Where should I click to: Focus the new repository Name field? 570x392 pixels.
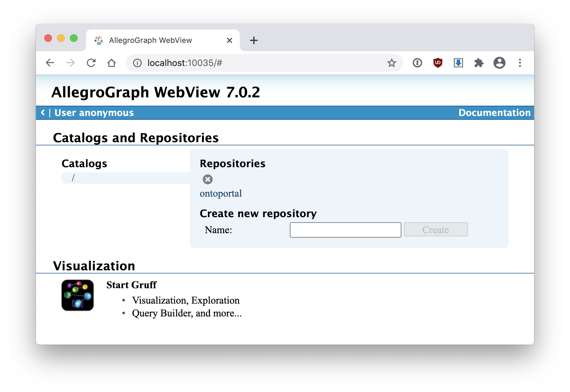pyautogui.click(x=345, y=230)
